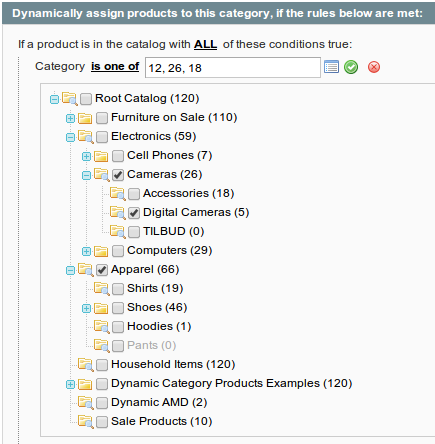Click the Apparel folder icon
This screenshot has height=444, width=435.
coord(86,270)
